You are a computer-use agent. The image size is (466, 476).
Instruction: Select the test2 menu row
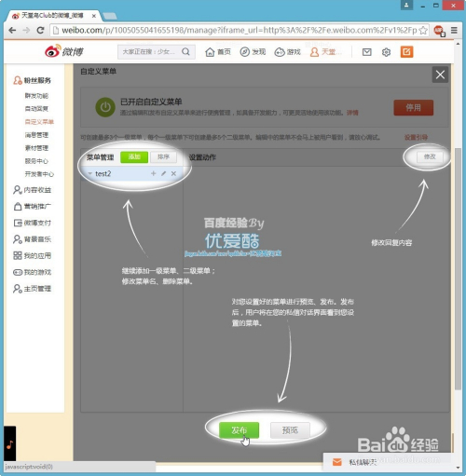pos(131,173)
